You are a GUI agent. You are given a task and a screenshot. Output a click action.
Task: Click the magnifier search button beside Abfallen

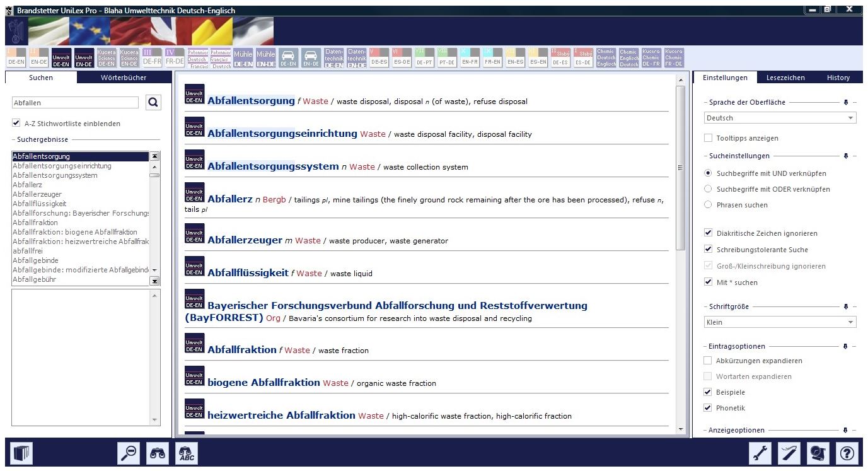(153, 102)
